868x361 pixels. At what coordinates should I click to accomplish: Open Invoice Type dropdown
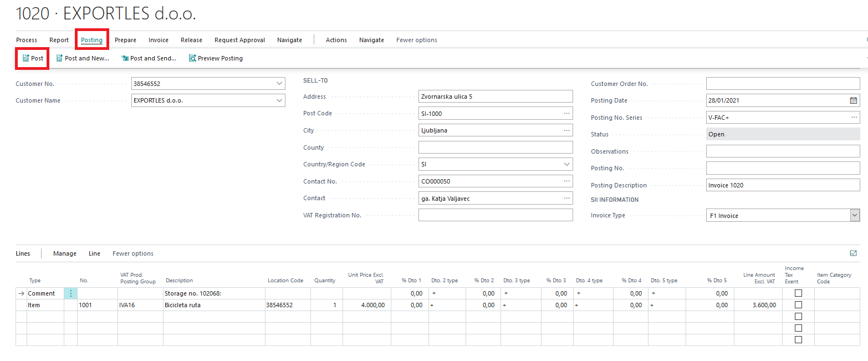pyautogui.click(x=855, y=216)
